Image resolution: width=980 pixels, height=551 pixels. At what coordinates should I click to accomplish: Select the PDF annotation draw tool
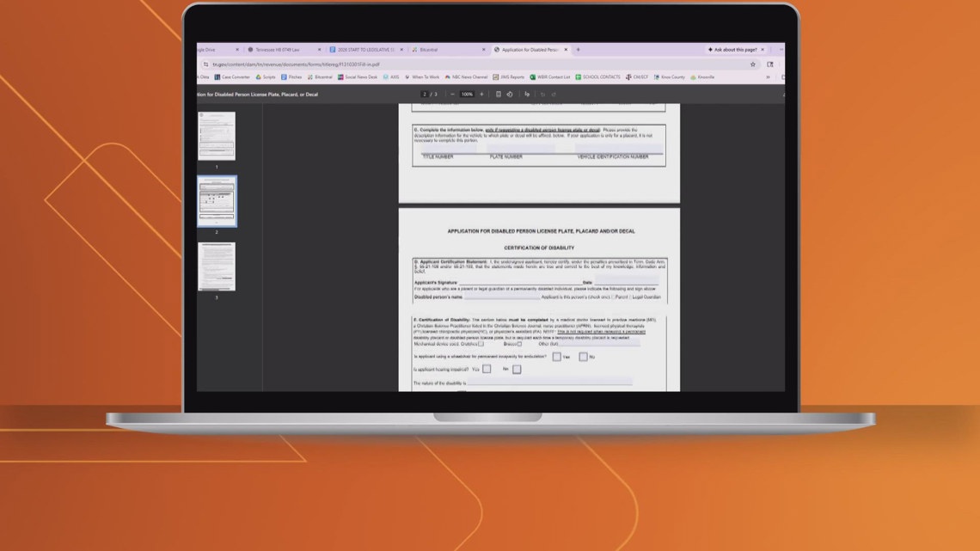(x=528, y=95)
